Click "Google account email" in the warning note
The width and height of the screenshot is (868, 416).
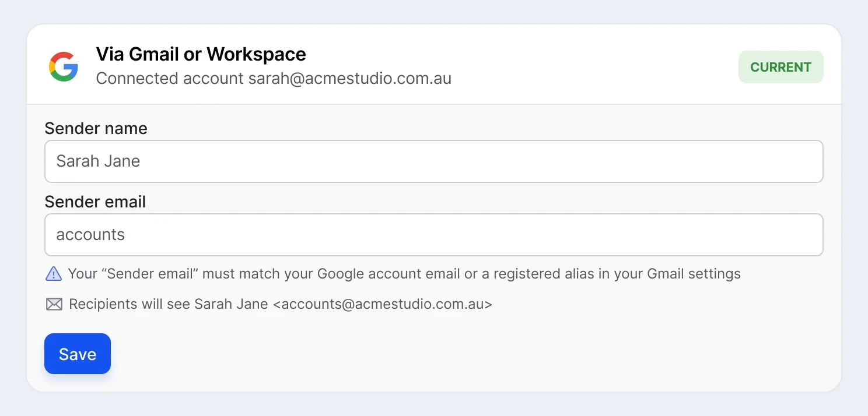click(x=388, y=274)
